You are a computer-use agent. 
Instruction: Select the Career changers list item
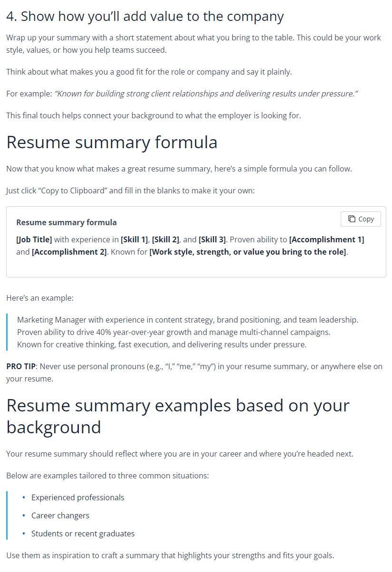coord(60,515)
